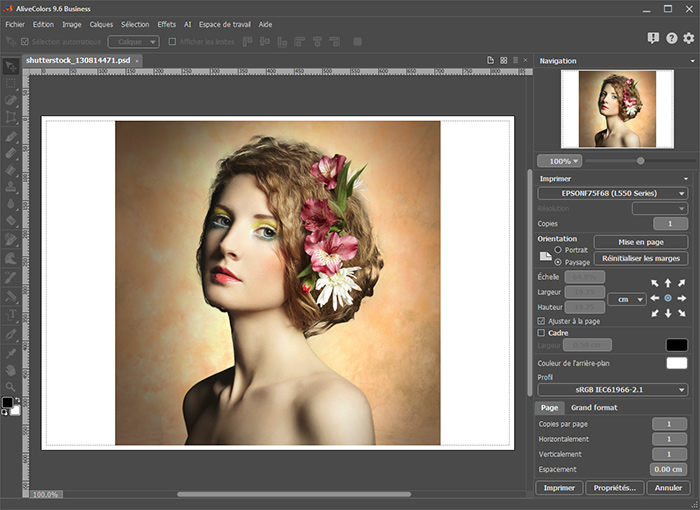700x510 pixels.
Task: Open the Help question mark icon
Action: pos(671,38)
